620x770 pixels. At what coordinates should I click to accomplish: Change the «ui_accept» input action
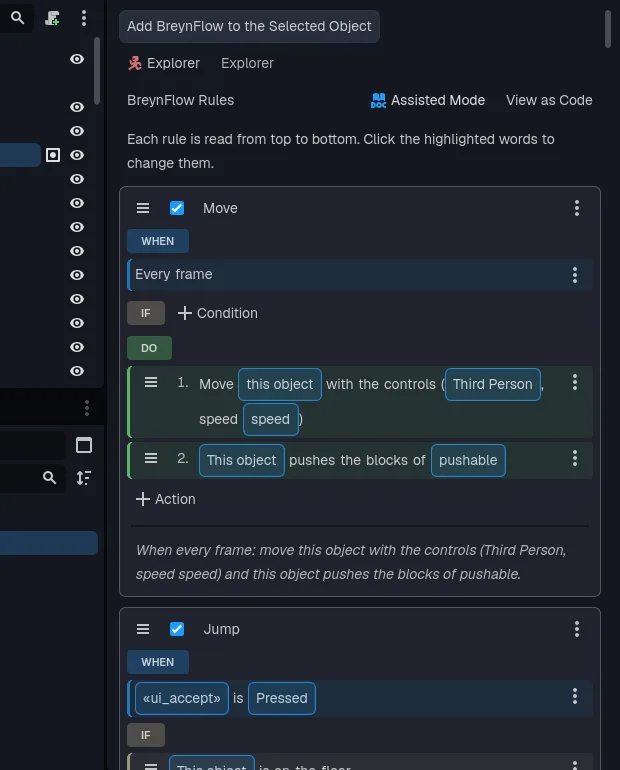pyautogui.click(x=182, y=698)
